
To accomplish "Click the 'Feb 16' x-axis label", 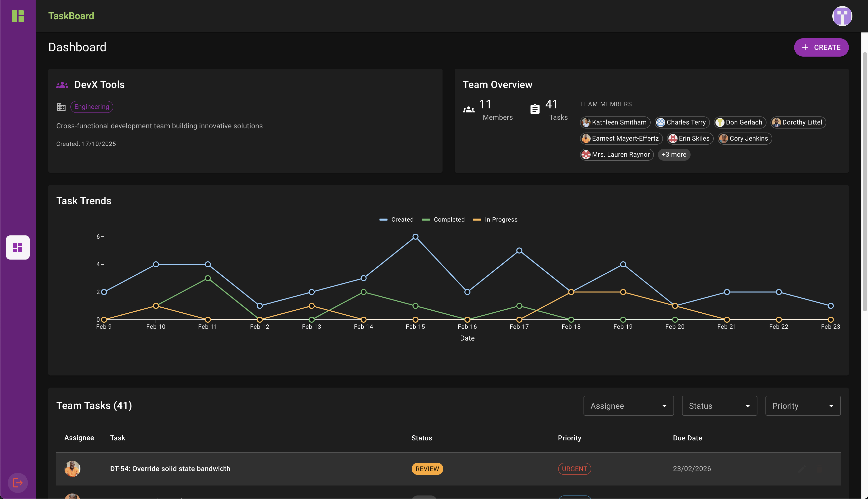I will coord(467,327).
